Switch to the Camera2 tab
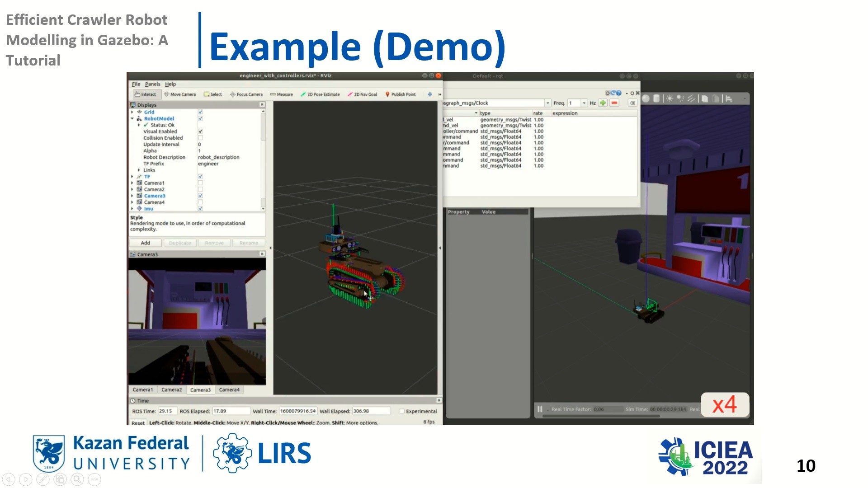This screenshot has height=488, width=868. point(171,389)
